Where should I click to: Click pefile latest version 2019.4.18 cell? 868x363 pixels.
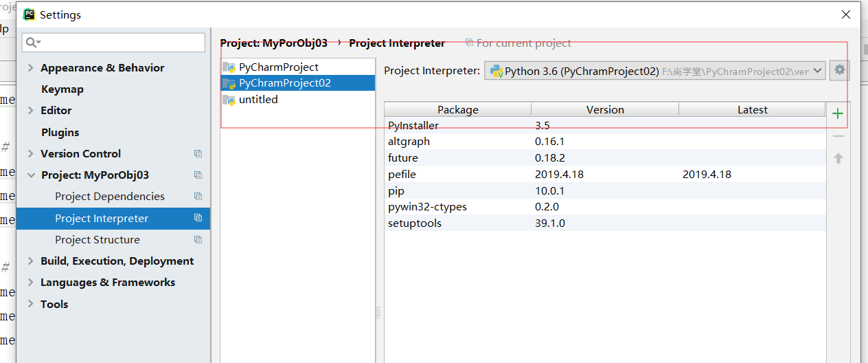click(707, 175)
